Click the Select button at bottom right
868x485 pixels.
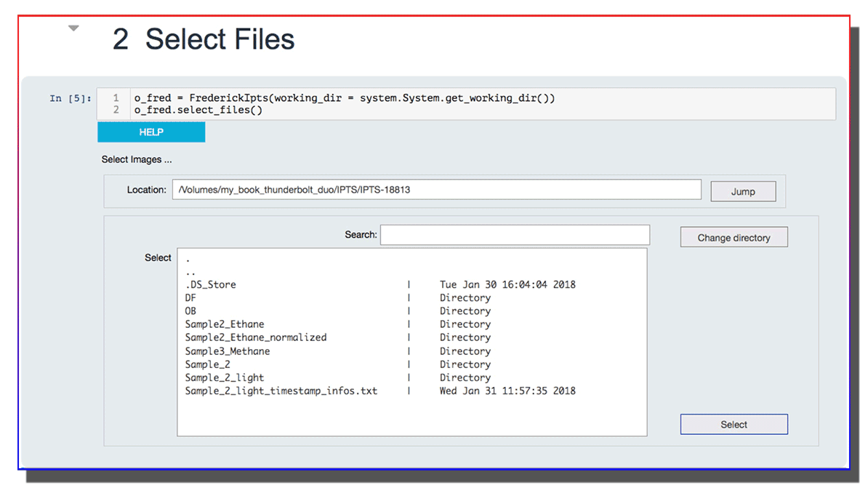tap(734, 424)
